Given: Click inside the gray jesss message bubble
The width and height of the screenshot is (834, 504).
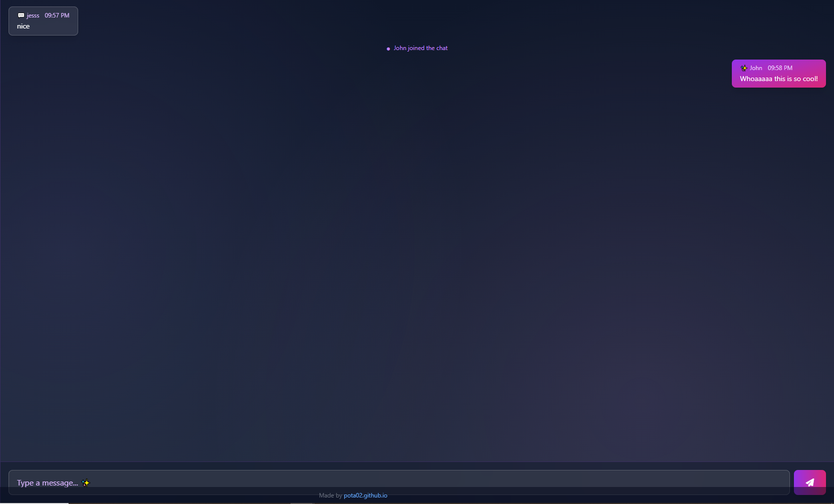Looking at the screenshot, I should pyautogui.click(x=43, y=21).
